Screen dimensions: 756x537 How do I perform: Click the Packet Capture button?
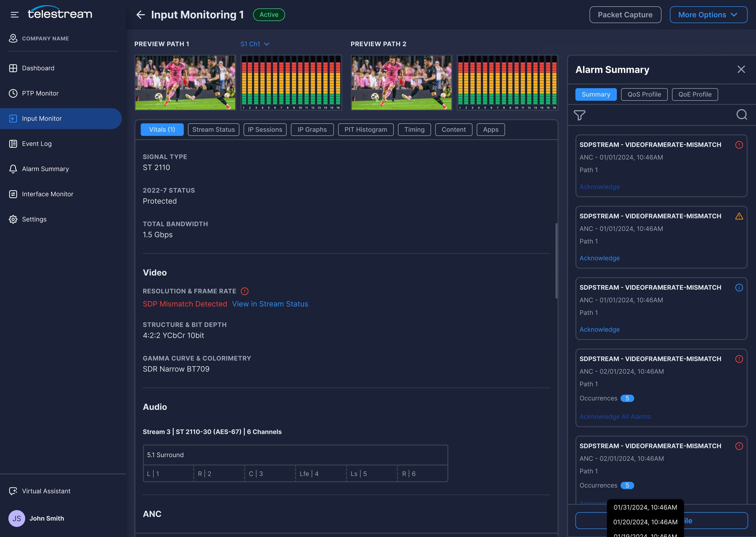click(625, 15)
